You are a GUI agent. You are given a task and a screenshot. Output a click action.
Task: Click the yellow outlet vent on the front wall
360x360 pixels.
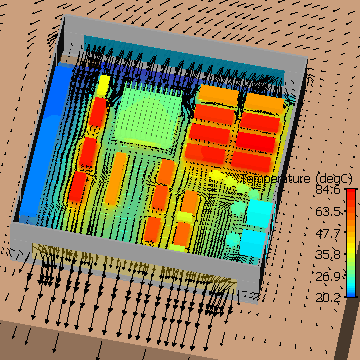133,265
